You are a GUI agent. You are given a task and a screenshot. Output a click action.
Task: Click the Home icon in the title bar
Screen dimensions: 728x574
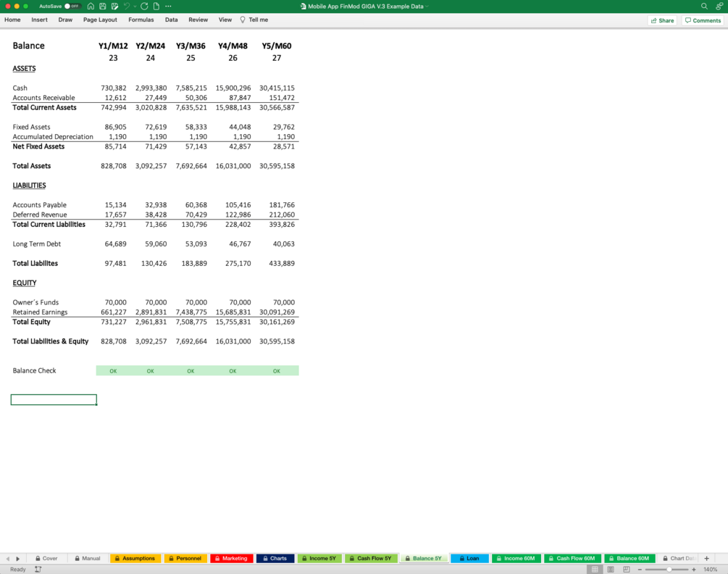(x=91, y=6)
